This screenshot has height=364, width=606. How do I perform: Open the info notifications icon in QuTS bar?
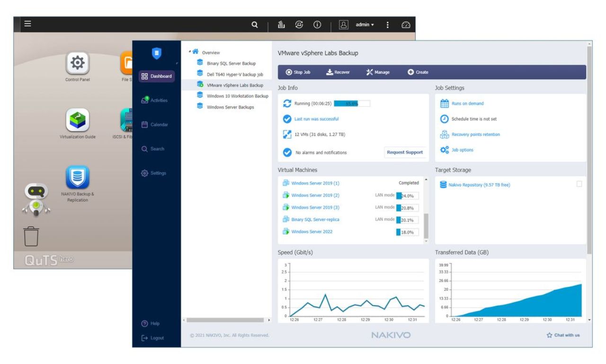[x=317, y=25]
